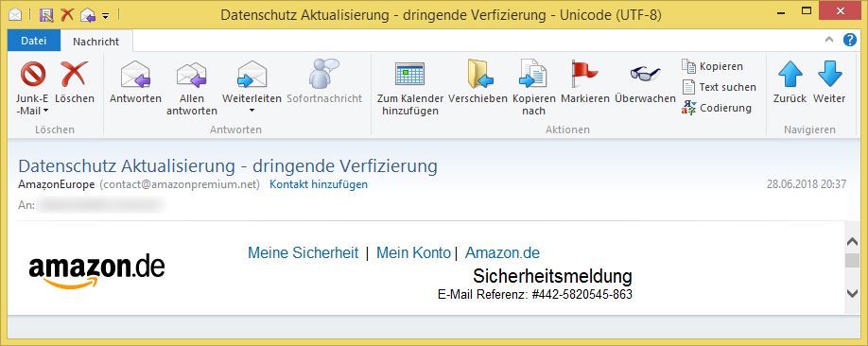Click the Sicherheitsmeldung heading
The width and height of the screenshot is (868, 346).
(552, 275)
